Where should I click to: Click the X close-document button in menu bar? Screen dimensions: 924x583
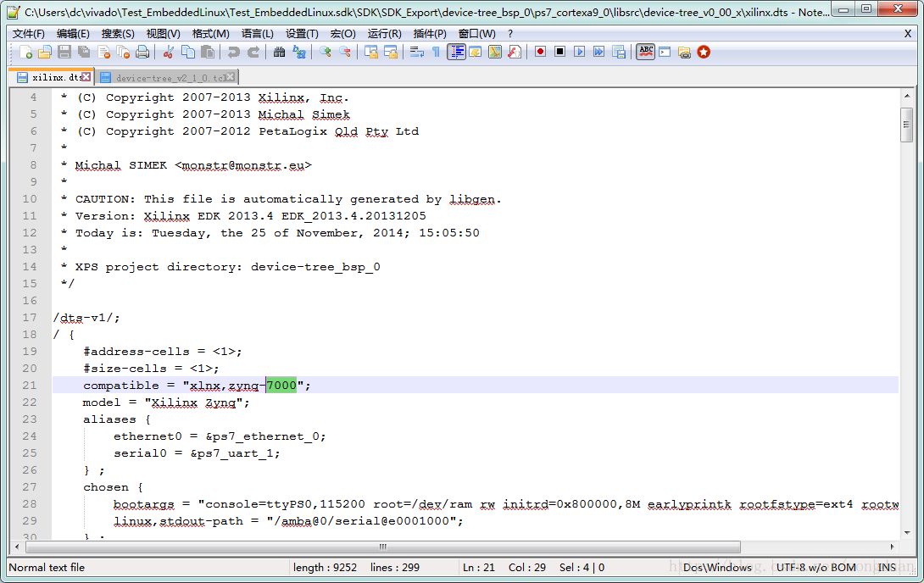click(x=908, y=34)
